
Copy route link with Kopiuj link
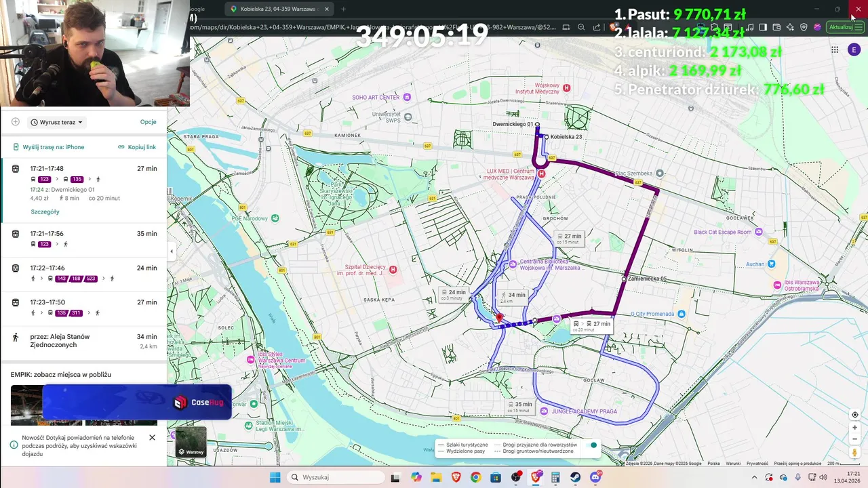(137, 147)
